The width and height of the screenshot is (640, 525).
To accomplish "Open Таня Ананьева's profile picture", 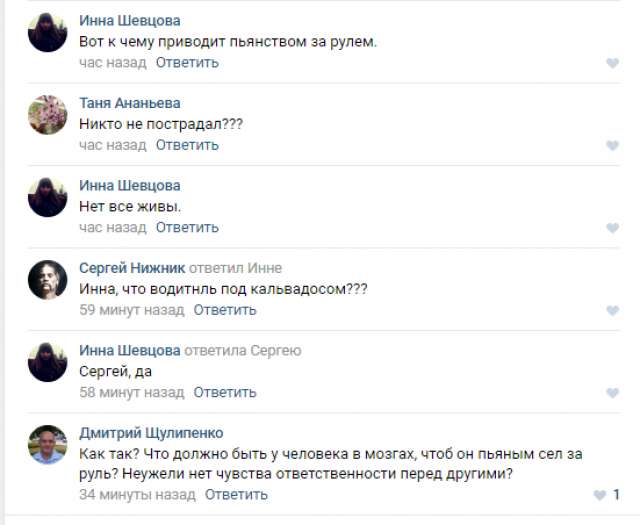I will [x=47, y=115].
